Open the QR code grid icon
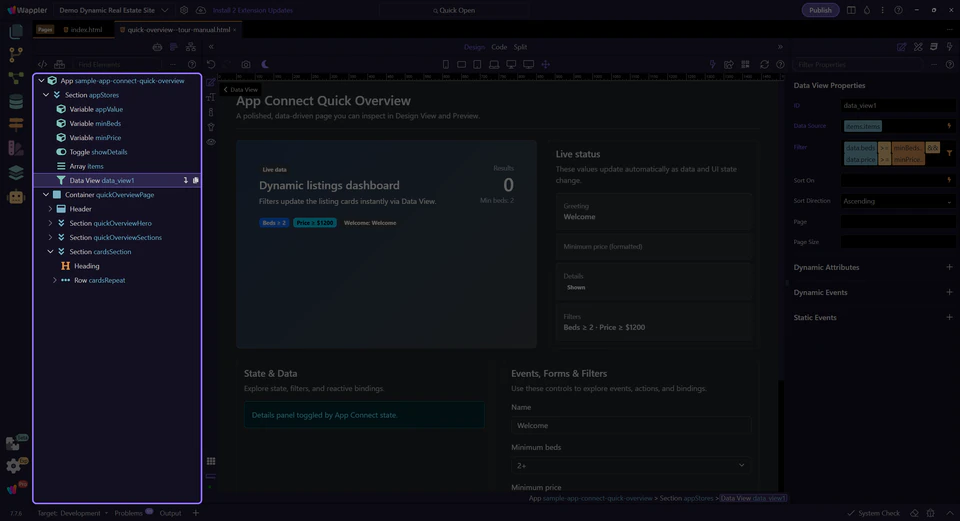 tap(745, 64)
